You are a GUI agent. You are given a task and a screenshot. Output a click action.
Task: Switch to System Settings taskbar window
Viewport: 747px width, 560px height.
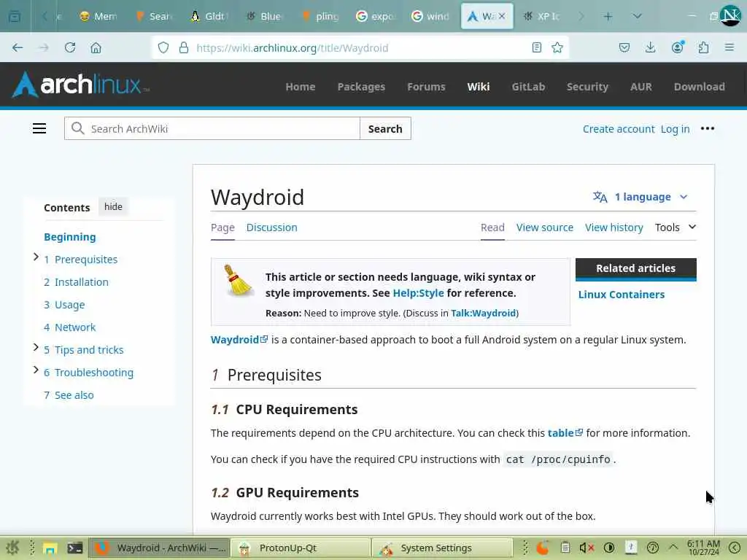pos(442,548)
